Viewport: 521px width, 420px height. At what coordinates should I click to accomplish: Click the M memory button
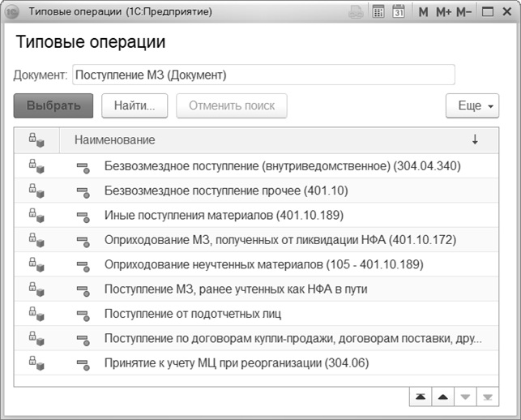(423, 12)
